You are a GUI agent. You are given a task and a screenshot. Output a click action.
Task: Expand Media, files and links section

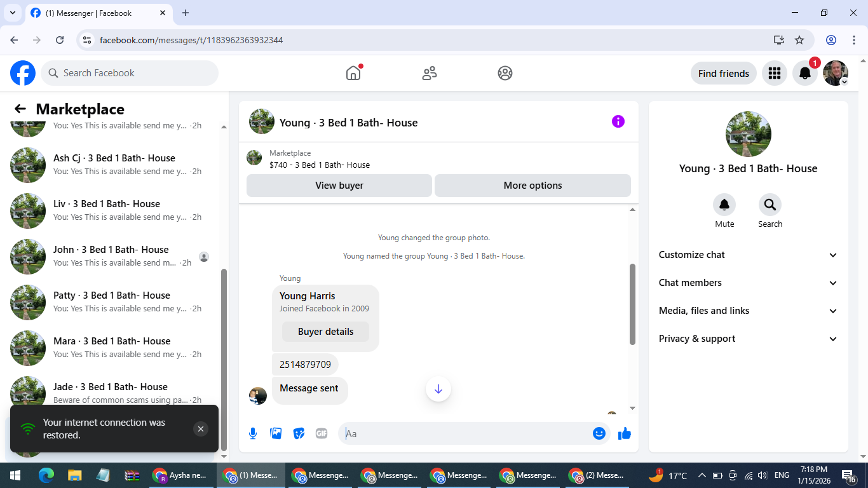[749, 311]
